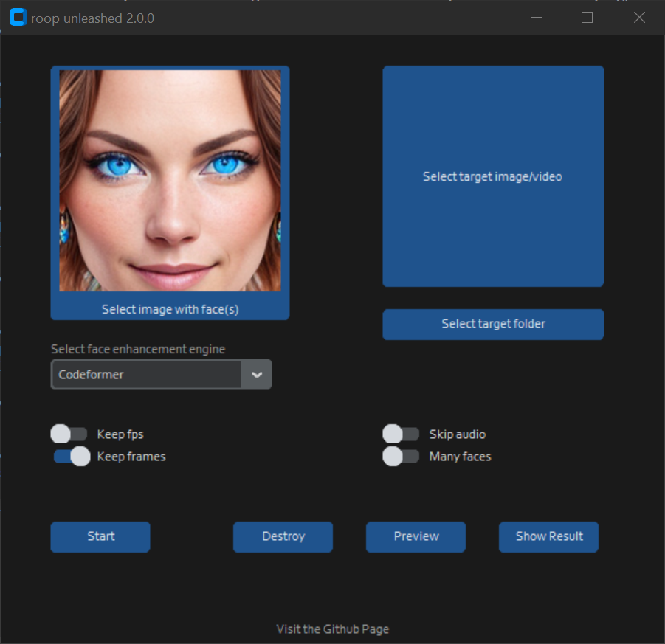Toggle the Many faces switch
The image size is (665, 644).
coord(401,457)
